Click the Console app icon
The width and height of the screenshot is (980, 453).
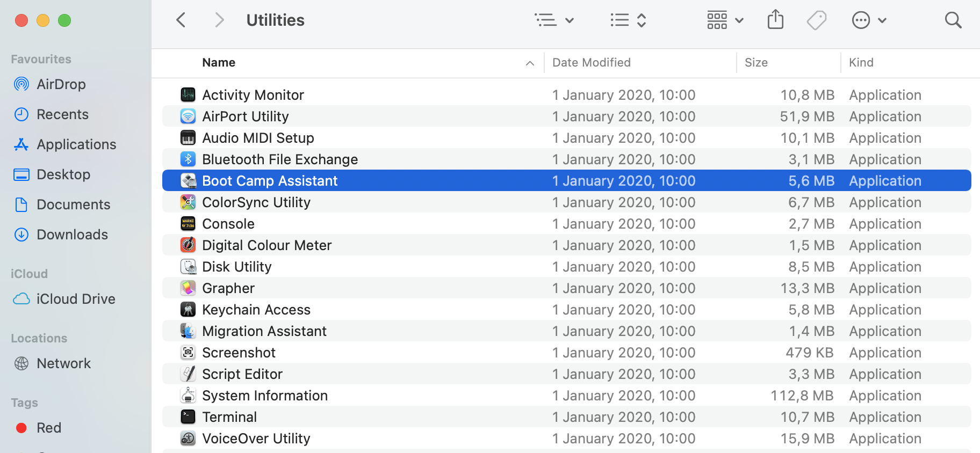[x=188, y=224]
